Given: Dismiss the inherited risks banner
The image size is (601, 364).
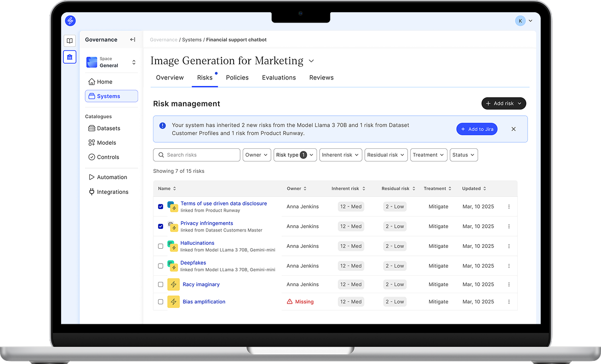Looking at the screenshot, I should (513, 129).
